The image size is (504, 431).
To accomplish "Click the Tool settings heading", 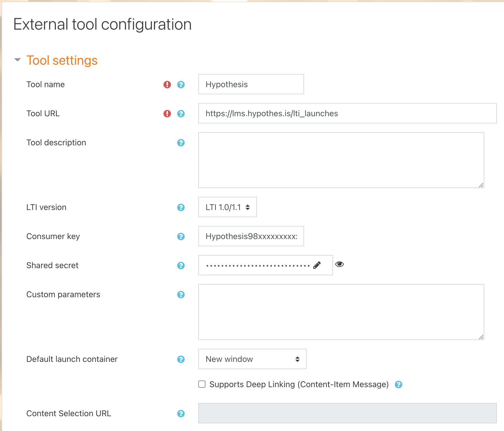I will tap(62, 60).
